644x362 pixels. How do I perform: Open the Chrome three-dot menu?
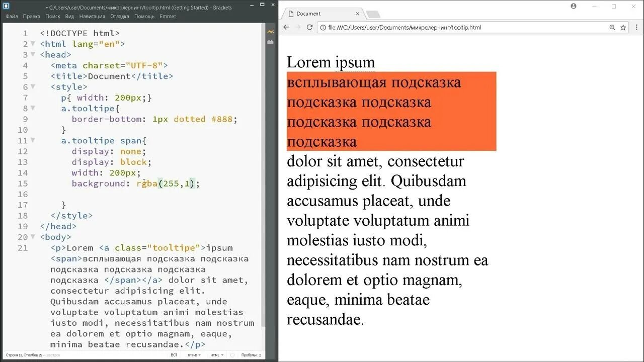point(636,27)
